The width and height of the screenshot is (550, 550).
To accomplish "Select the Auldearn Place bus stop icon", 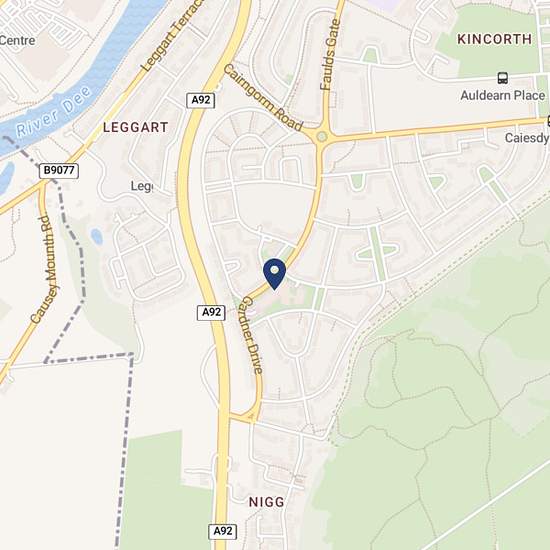I will coord(503,78).
